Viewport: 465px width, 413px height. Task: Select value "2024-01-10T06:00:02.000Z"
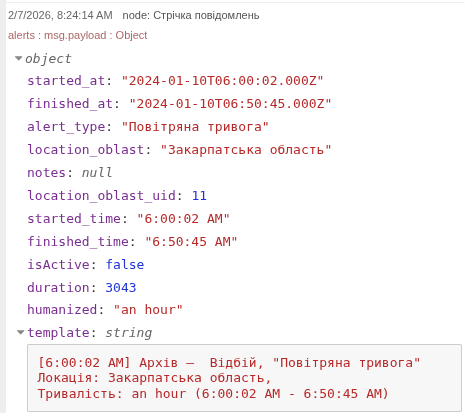tap(223, 81)
